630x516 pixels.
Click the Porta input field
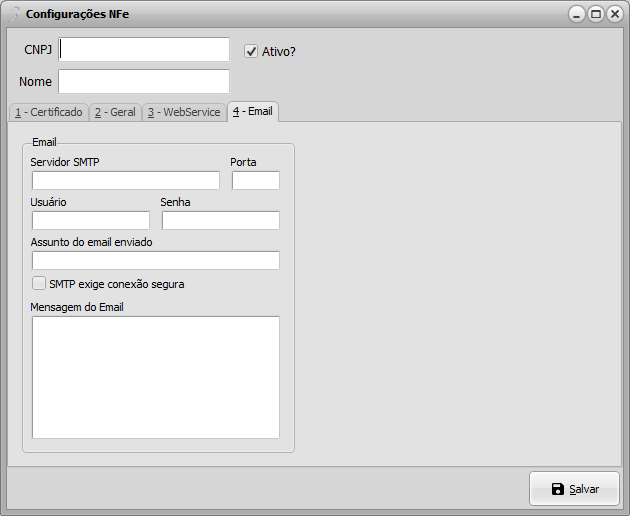point(256,180)
